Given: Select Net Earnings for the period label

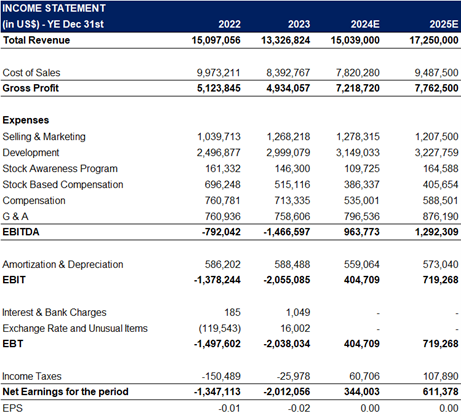Looking at the screenshot, I should click(x=65, y=391).
